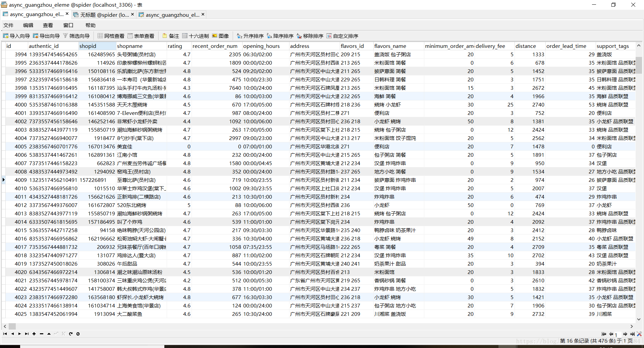Select the flavors_name column header
644x348 pixels.
399,46
